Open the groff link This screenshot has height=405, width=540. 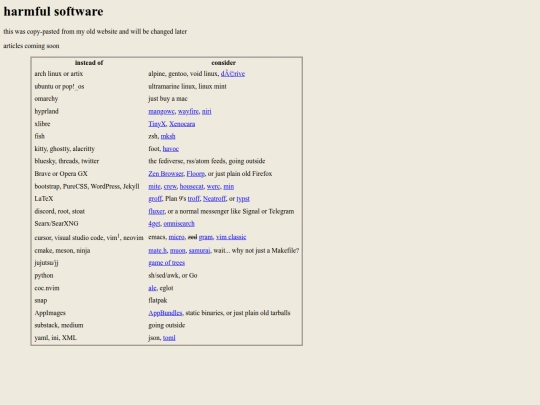coord(155,199)
